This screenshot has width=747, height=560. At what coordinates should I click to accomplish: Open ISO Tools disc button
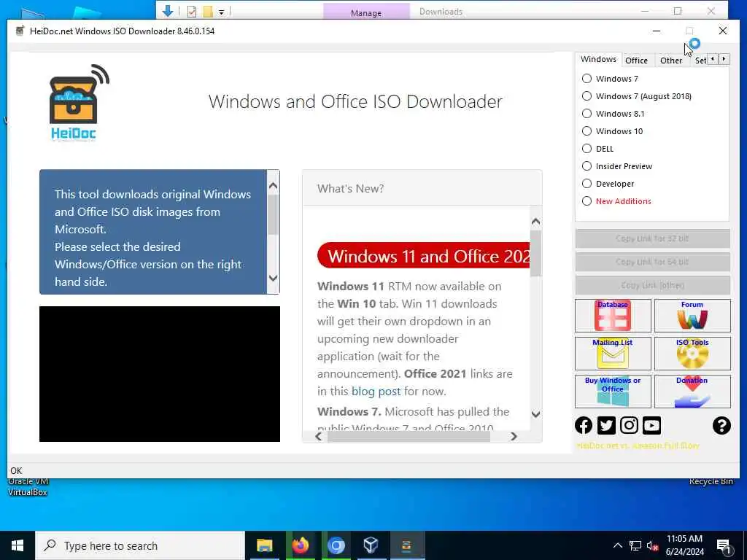(x=692, y=354)
